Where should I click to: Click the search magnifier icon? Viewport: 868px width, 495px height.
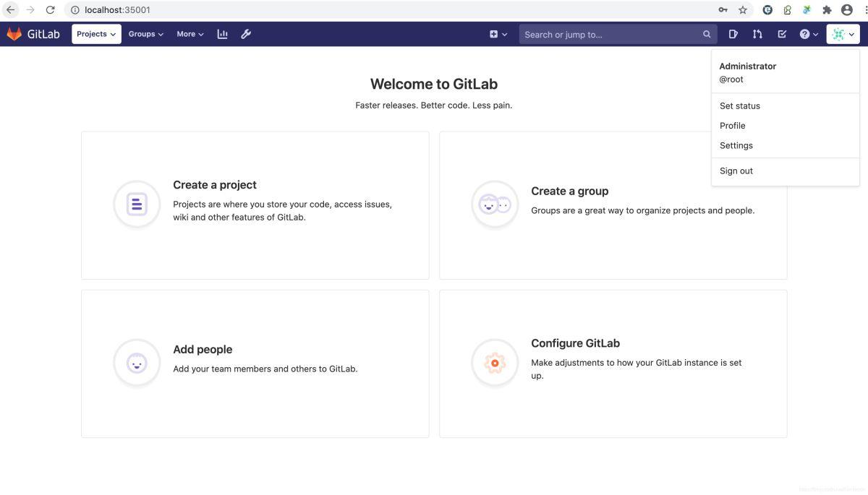point(707,34)
